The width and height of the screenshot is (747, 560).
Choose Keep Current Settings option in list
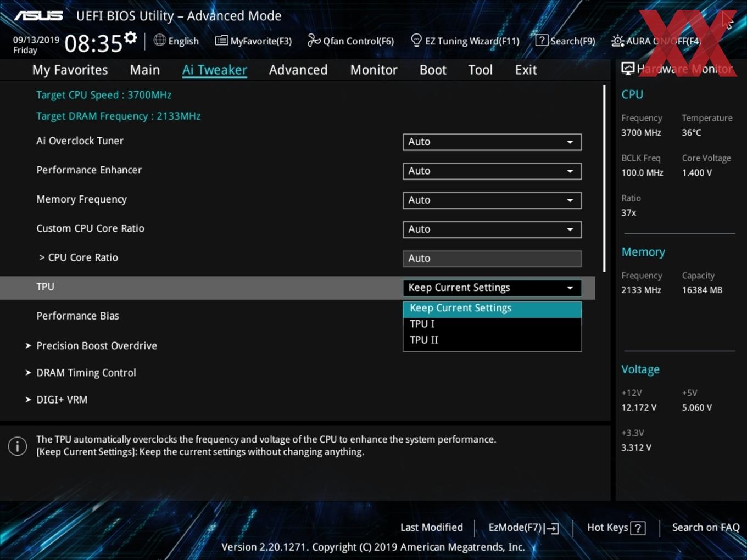(x=492, y=308)
